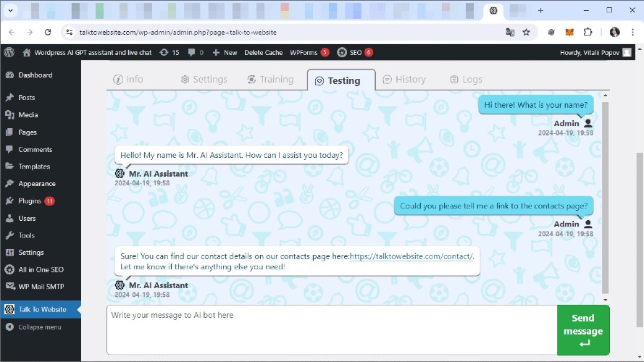The image size is (644, 362).
Task: Click the browser forward arrow
Action: click(x=30, y=32)
